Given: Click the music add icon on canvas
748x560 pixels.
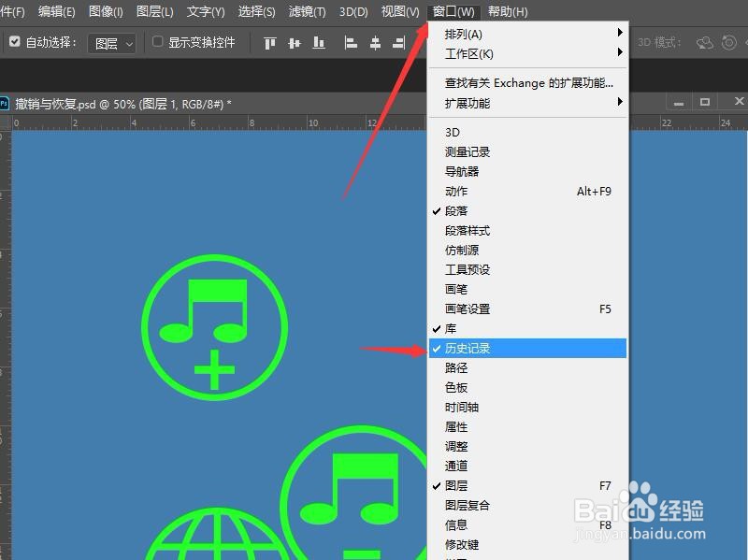Looking at the screenshot, I should [x=215, y=327].
